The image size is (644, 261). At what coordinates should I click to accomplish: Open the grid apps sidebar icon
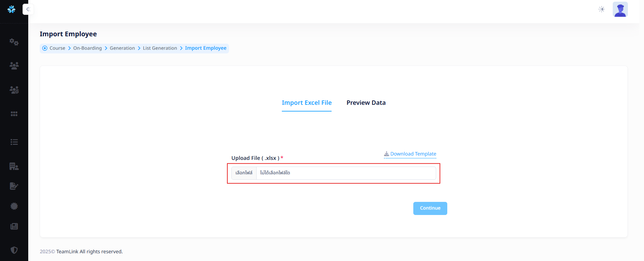[14, 114]
